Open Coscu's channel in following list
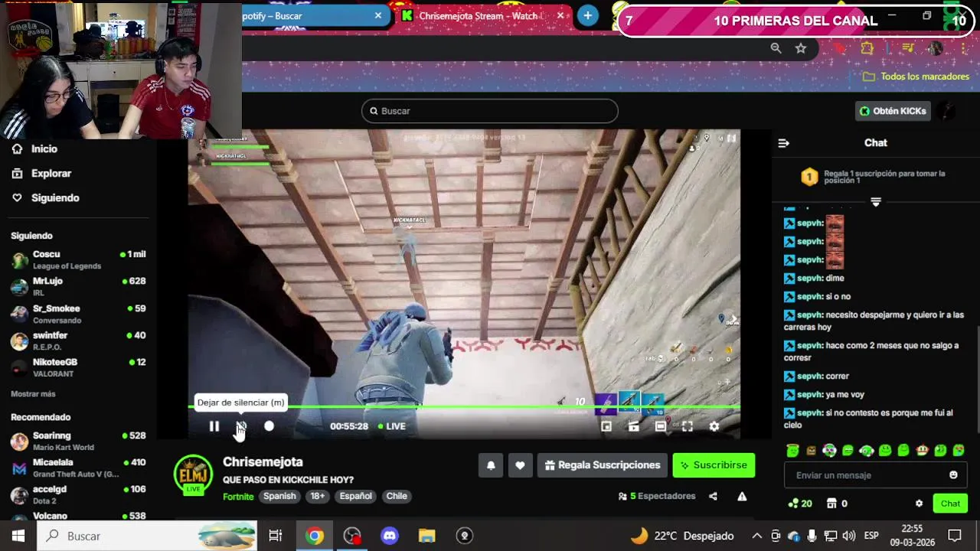The height and width of the screenshot is (551, 980). pyautogui.click(x=78, y=259)
